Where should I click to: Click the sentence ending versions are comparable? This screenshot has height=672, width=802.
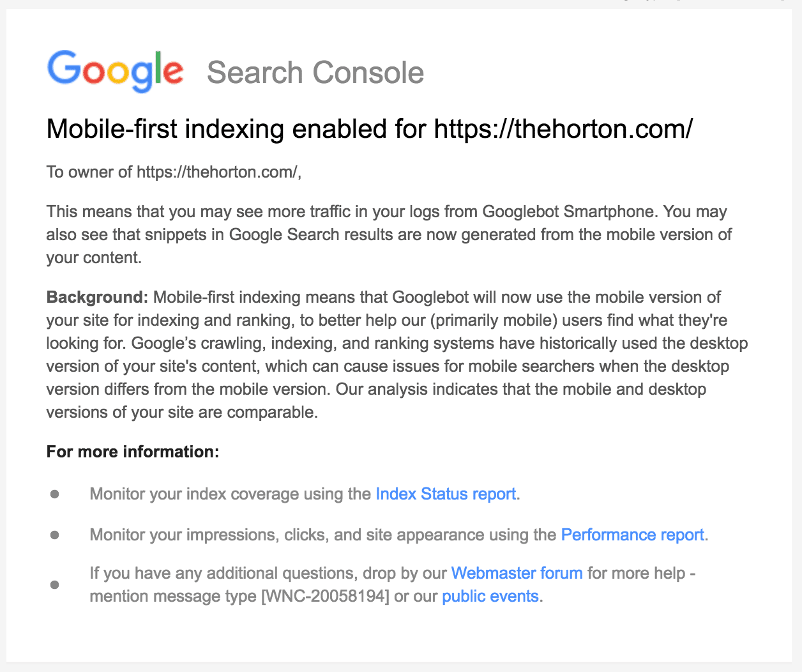tap(182, 412)
